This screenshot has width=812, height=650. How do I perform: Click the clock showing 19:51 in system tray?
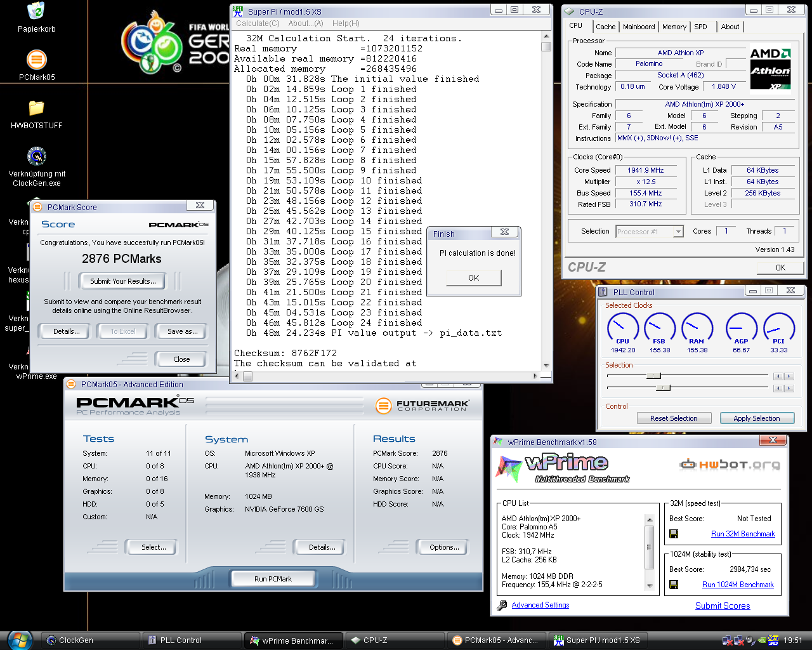click(792, 640)
